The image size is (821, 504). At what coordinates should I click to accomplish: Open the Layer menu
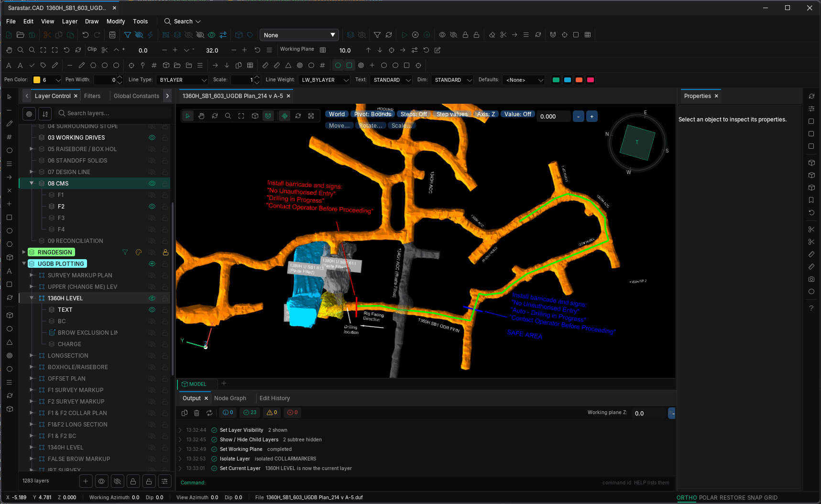[70, 22]
